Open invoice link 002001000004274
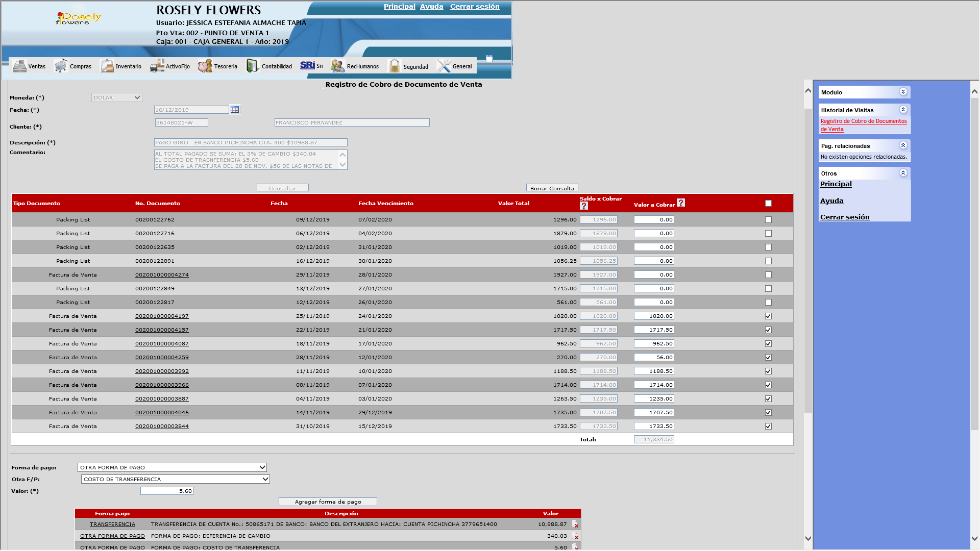Image resolution: width=980 pixels, height=551 pixels. tap(162, 275)
